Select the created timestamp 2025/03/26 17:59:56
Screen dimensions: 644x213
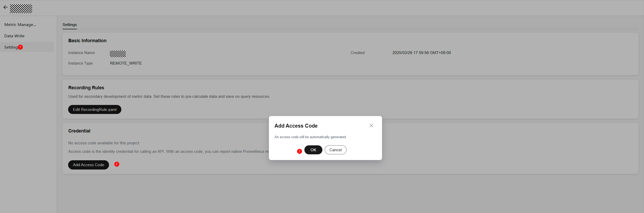click(x=422, y=53)
